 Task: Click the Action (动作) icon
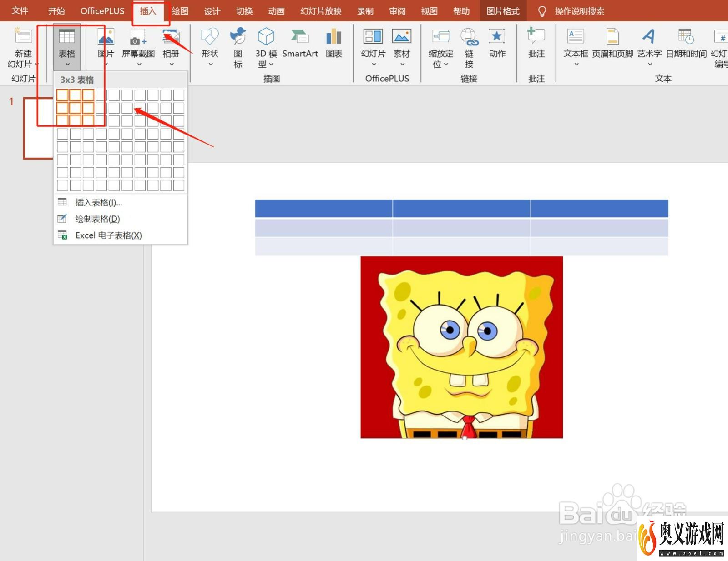(x=497, y=36)
